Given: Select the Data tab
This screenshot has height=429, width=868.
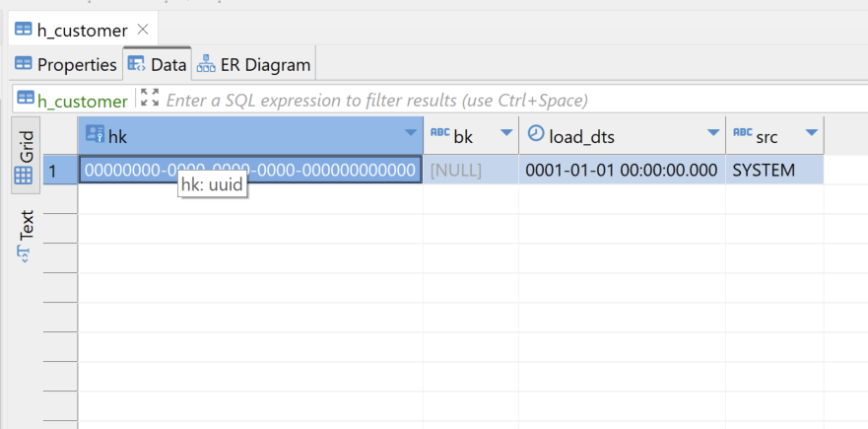Looking at the screenshot, I should tap(158, 65).
